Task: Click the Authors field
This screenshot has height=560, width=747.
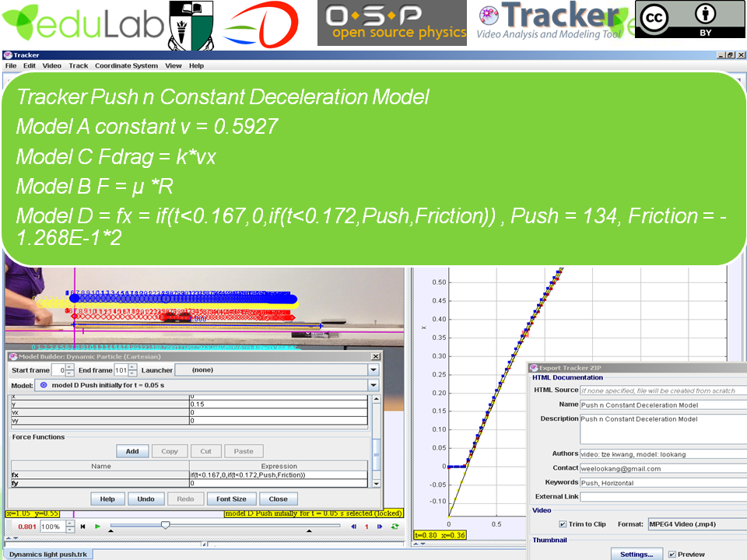Action: [x=663, y=454]
